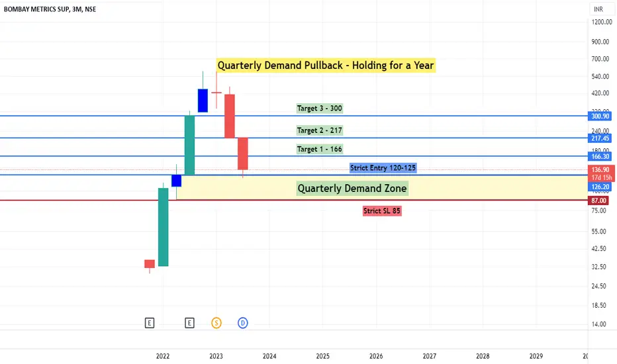Select the Target 2 - 217 text label

(320, 130)
